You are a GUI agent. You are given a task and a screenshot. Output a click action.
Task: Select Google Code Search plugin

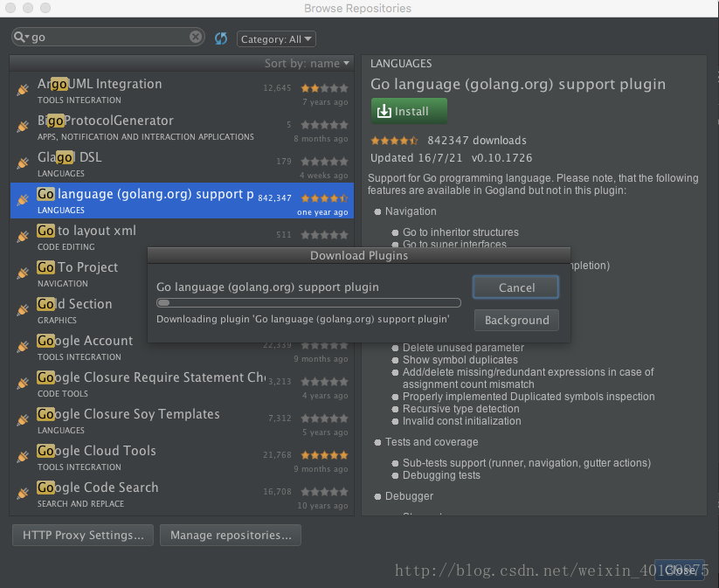[182, 494]
